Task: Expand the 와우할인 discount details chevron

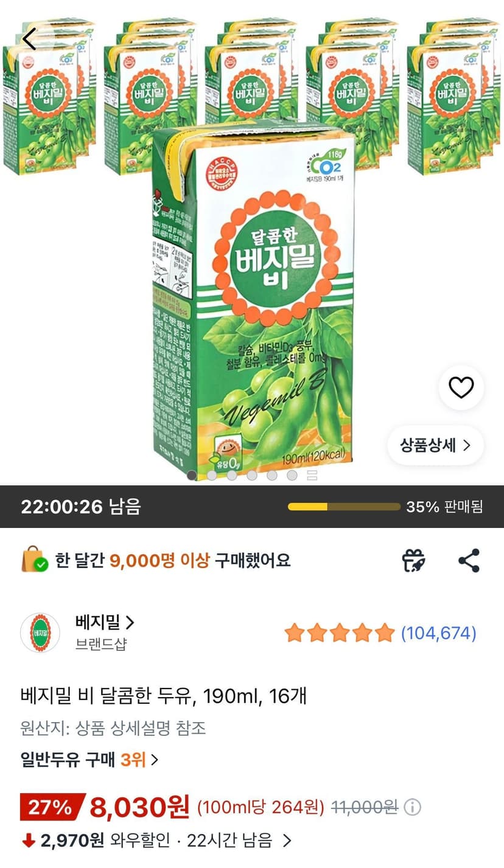Action: 287,841
